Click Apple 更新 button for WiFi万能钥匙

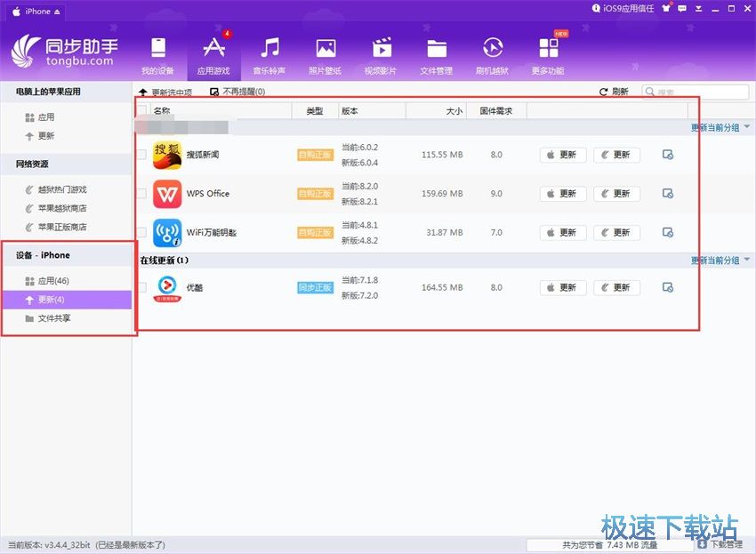click(x=563, y=232)
